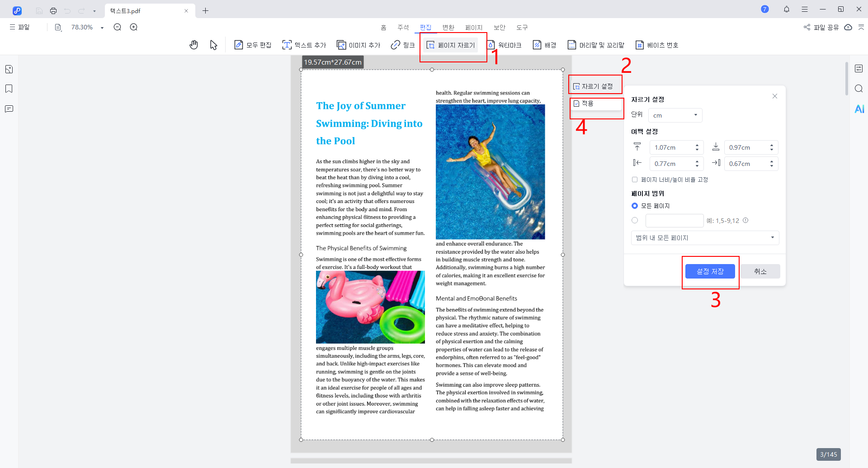Click 텍스트 추가 add text tool
Screen dimensions: 868x468
(x=304, y=45)
